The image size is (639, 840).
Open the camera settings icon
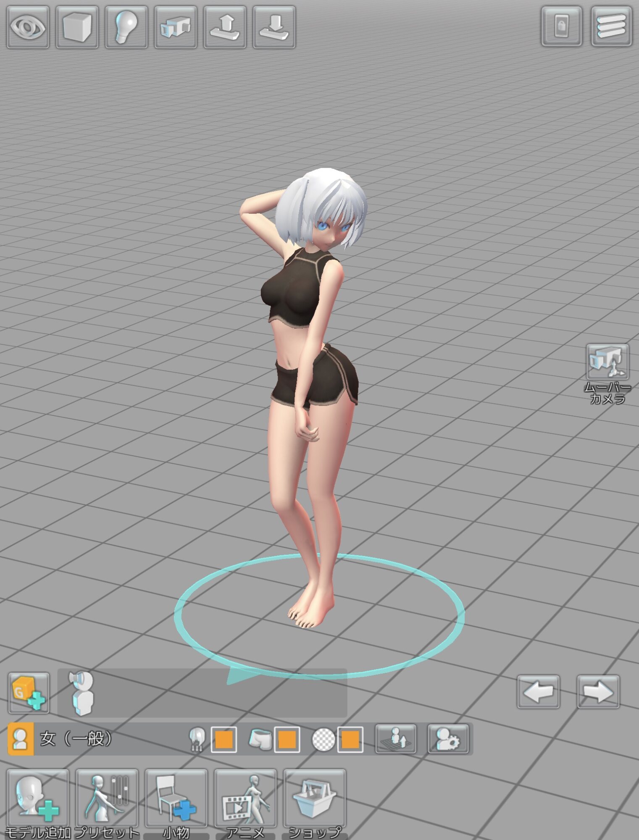tap(175, 27)
